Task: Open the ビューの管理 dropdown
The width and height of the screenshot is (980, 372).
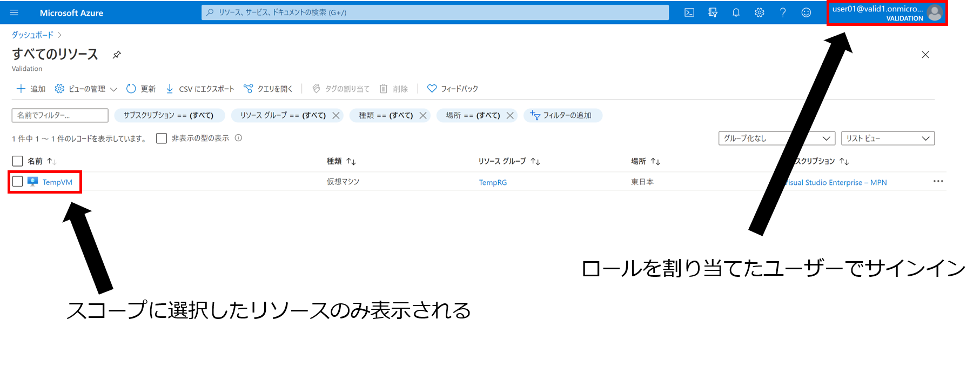Action: [x=86, y=89]
